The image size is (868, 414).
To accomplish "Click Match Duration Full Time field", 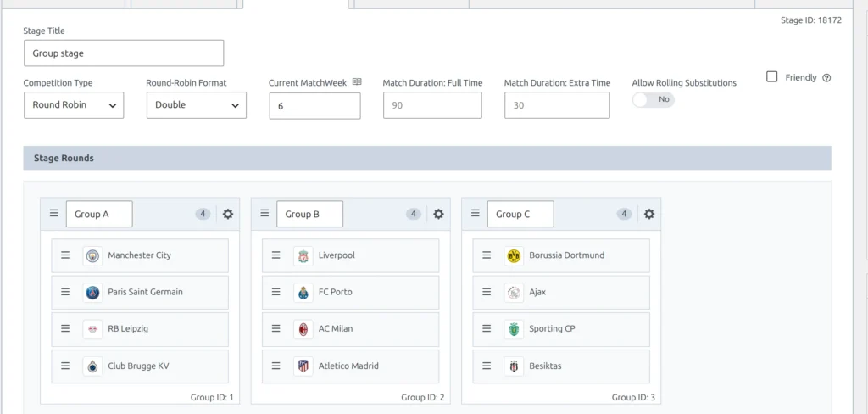I will [432, 104].
